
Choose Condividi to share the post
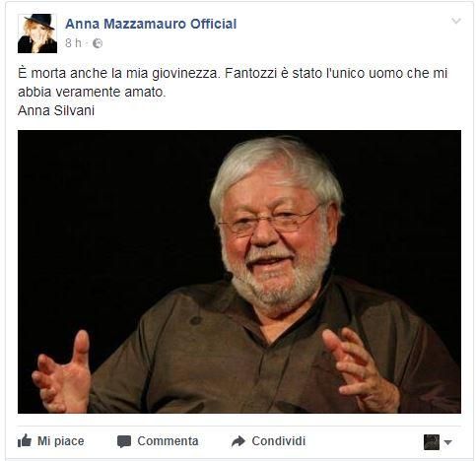pos(279,441)
